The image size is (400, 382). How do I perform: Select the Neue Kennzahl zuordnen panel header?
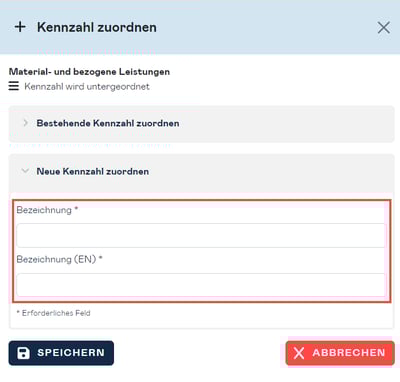point(201,172)
